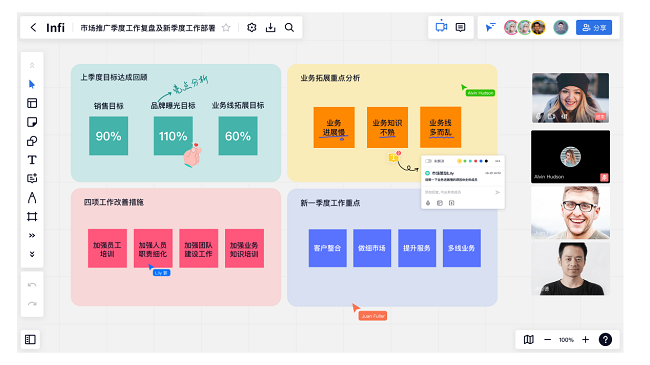Image resolution: width=650 pixels, height=365 pixels.
Task: Pick green comment color dot
Action: click(x=465, y=161)
